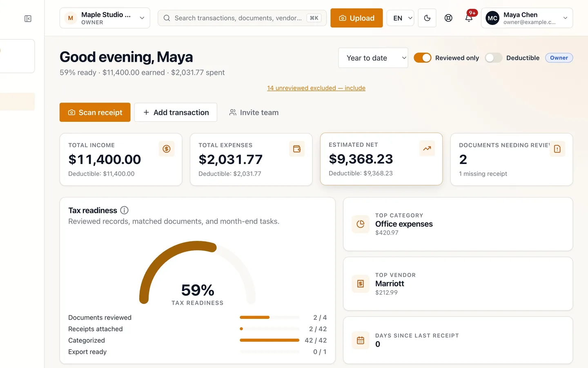
Task: Click the Invite team button
Action: [254, 112]
